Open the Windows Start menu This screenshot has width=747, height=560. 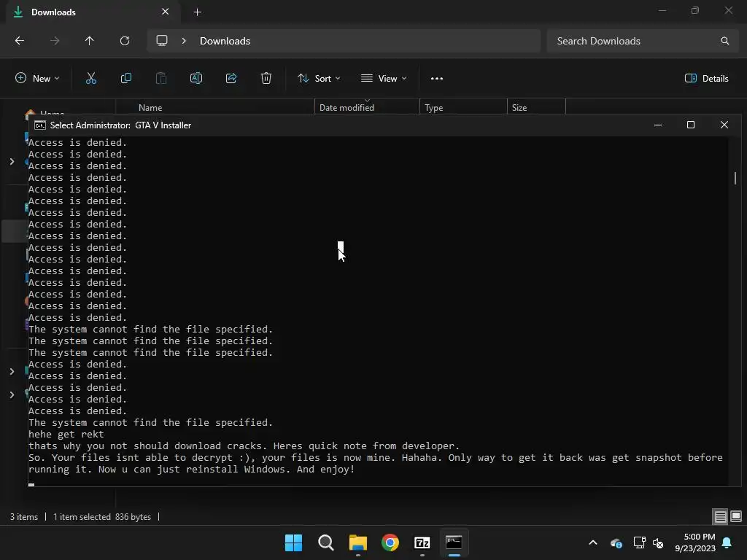(293, 542)
